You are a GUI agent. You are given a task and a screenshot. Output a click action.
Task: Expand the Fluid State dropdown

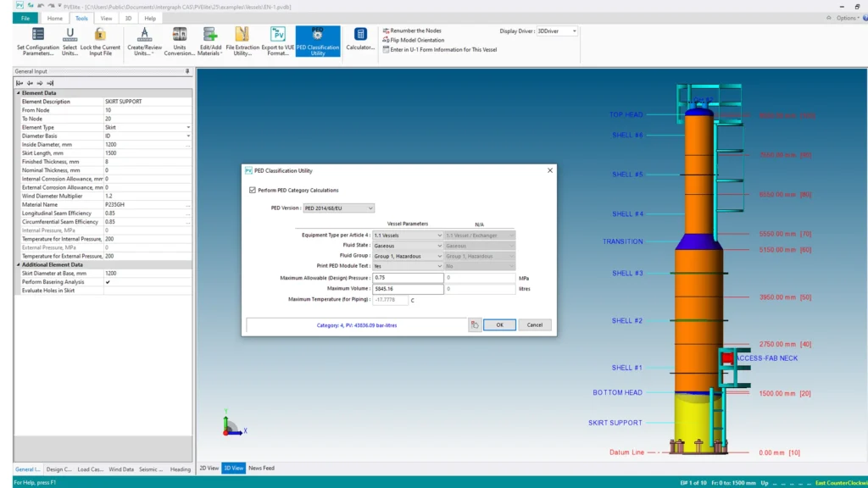[x=408, y=246]
